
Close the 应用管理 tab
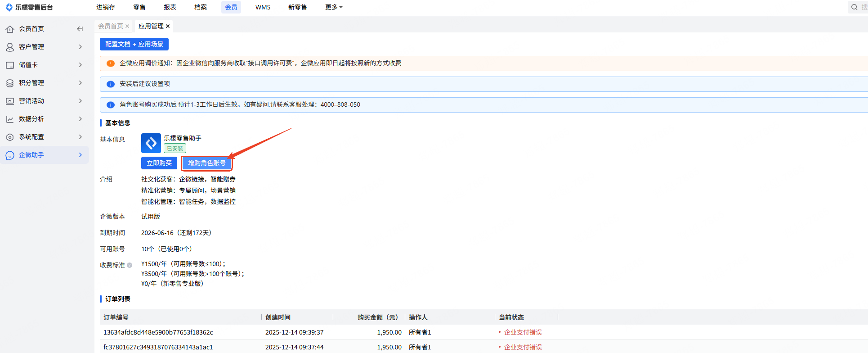[168, 26]
